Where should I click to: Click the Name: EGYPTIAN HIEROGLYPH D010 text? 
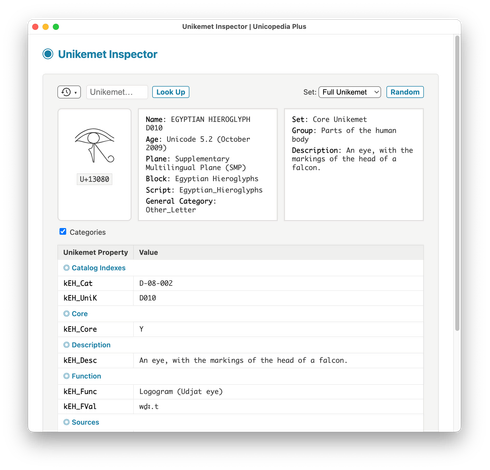[198, 124]
